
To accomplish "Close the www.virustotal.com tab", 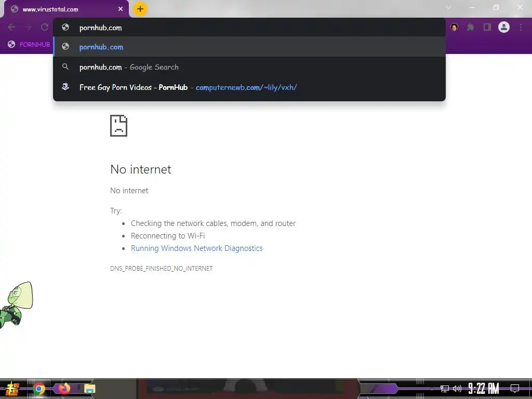I will point(121,9).
